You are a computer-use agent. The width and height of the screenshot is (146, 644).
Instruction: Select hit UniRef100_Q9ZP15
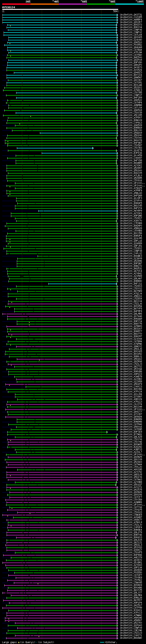(131, 60)
